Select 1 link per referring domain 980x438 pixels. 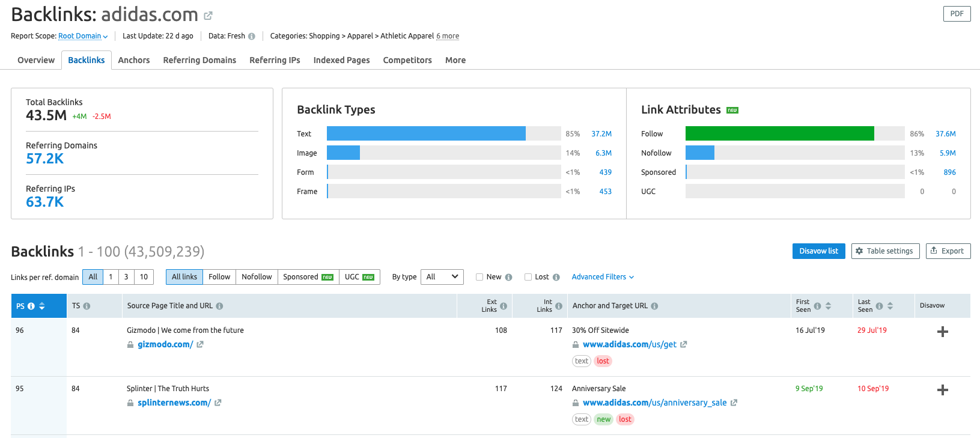111,277
